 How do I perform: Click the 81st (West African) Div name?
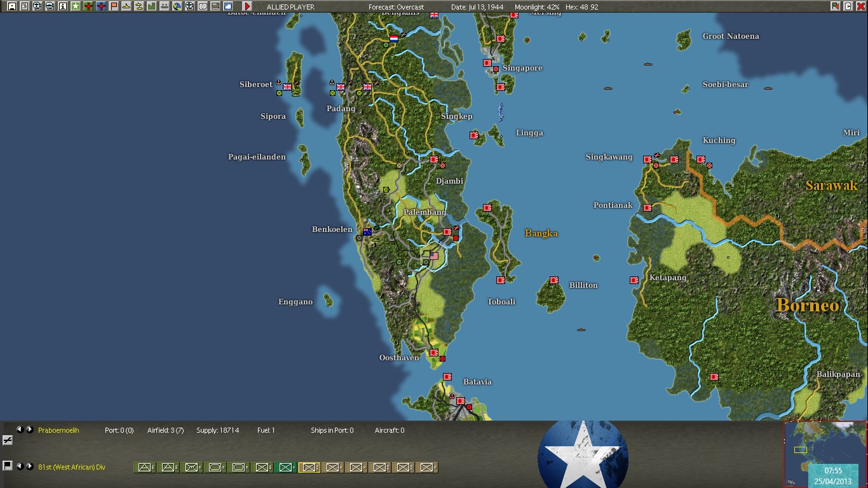72,467
